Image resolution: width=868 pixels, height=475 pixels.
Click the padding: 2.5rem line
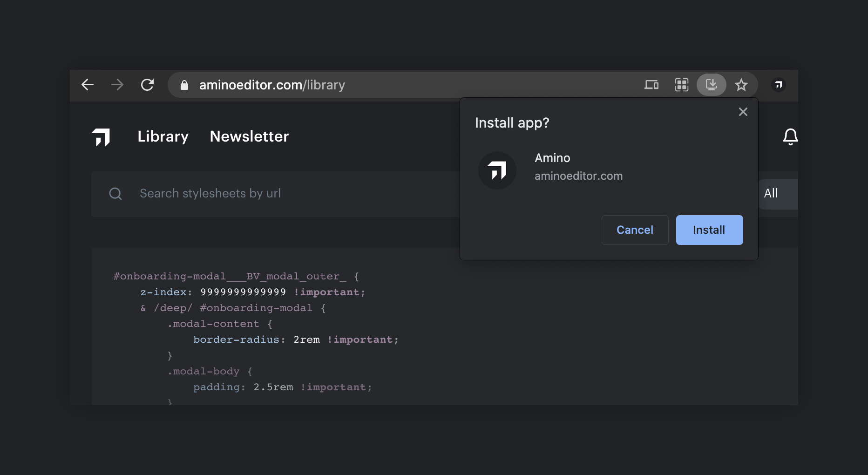[283, 387]
